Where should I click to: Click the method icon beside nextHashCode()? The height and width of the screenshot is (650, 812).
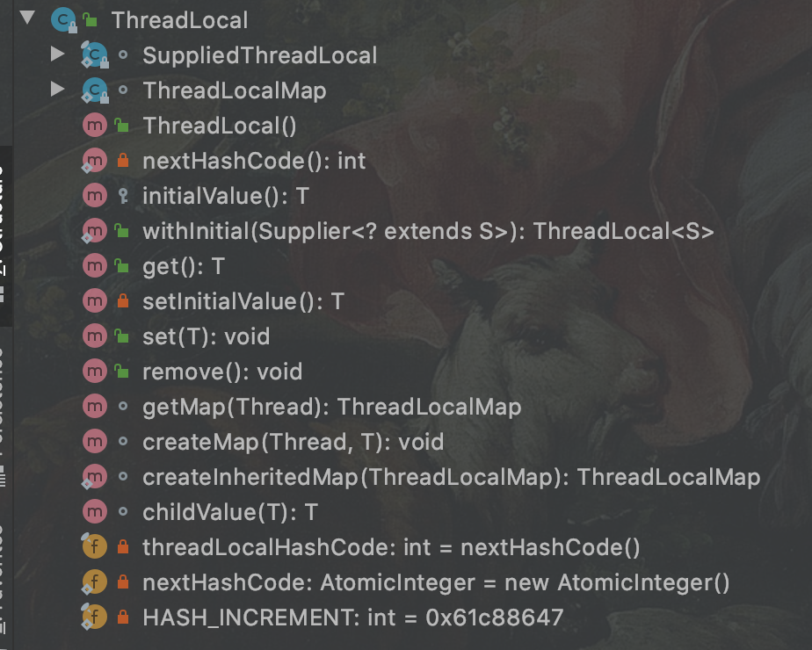(95, 161)
